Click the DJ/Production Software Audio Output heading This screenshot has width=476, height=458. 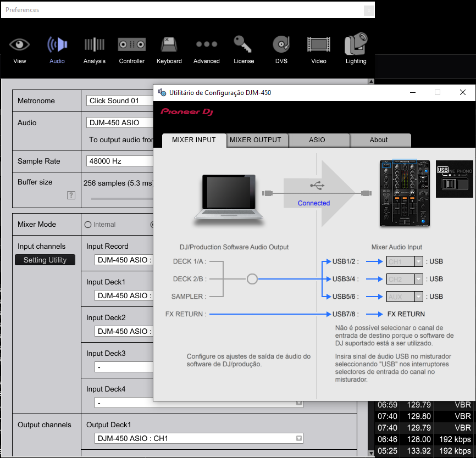pyautogui.click(x=234, y=247)
